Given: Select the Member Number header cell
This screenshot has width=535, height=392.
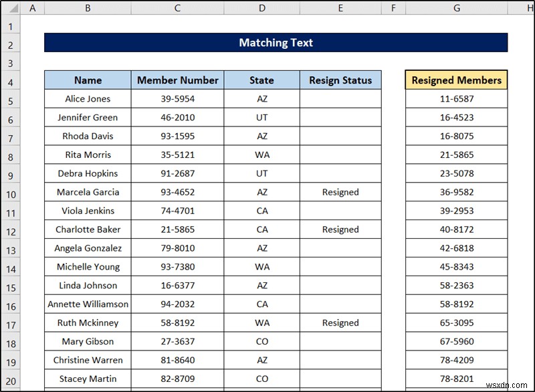Looking at the screenshot, I should [x=177, y=80].
